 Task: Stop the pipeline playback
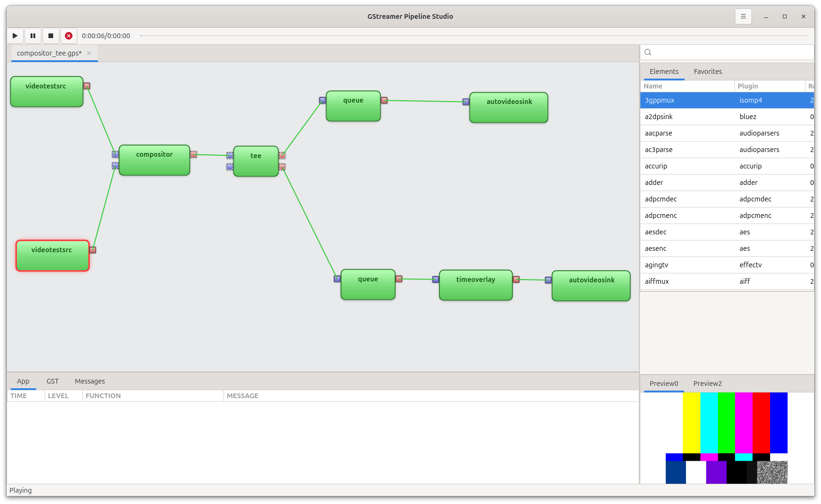51,36
